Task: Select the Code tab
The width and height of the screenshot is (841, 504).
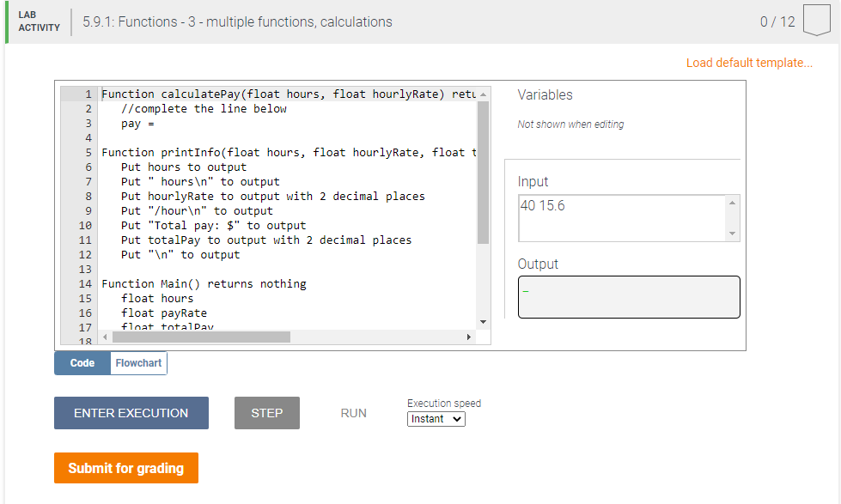Action: 81,362
